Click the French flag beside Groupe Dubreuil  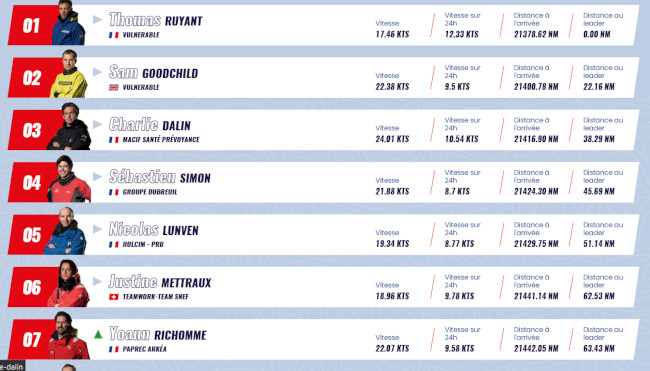tap(114, 192)
